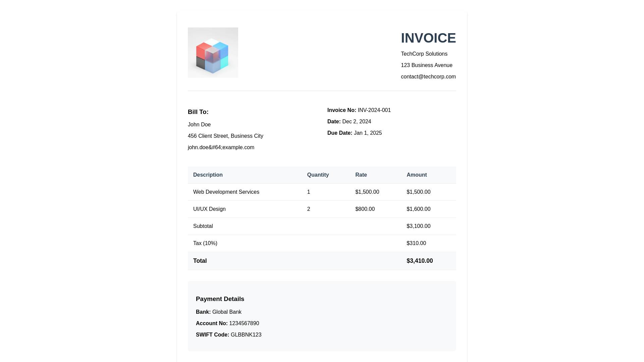Click account number 1234567890
This screenshot has height=362, width=644.
point(244,323)
